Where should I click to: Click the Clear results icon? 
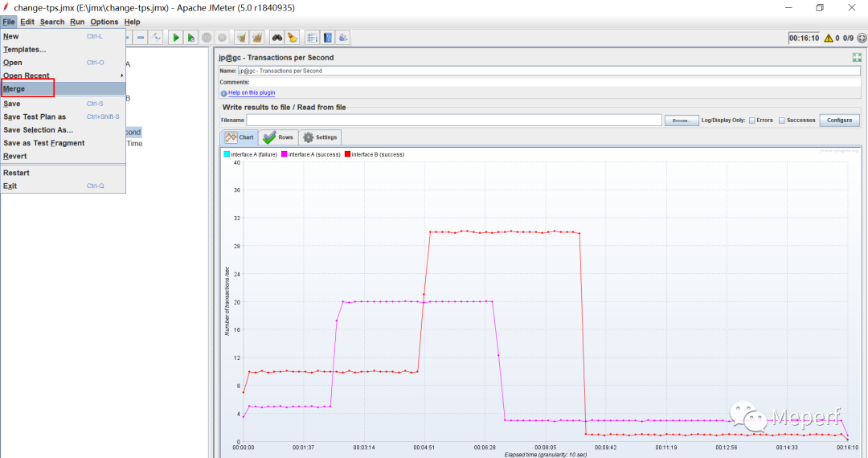[241, 38]
